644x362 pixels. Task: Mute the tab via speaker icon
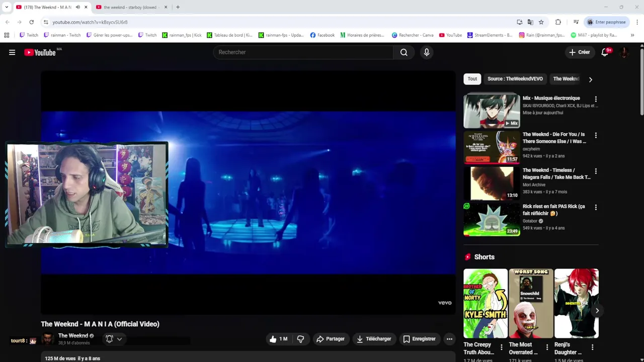[x=77, y=7]
